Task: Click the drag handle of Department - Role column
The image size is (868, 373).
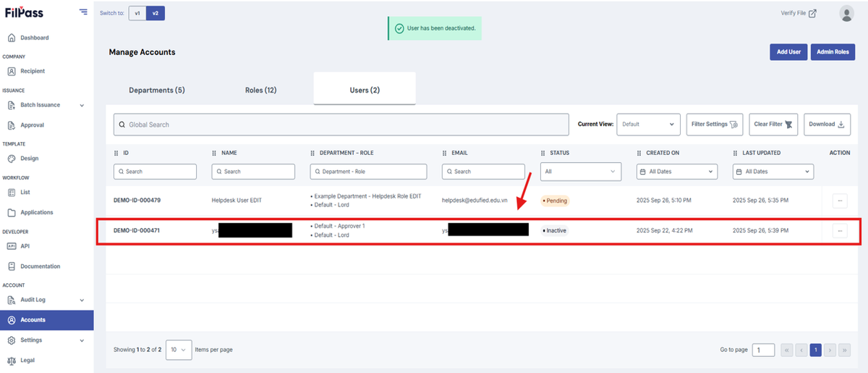Action: point(312,153)
